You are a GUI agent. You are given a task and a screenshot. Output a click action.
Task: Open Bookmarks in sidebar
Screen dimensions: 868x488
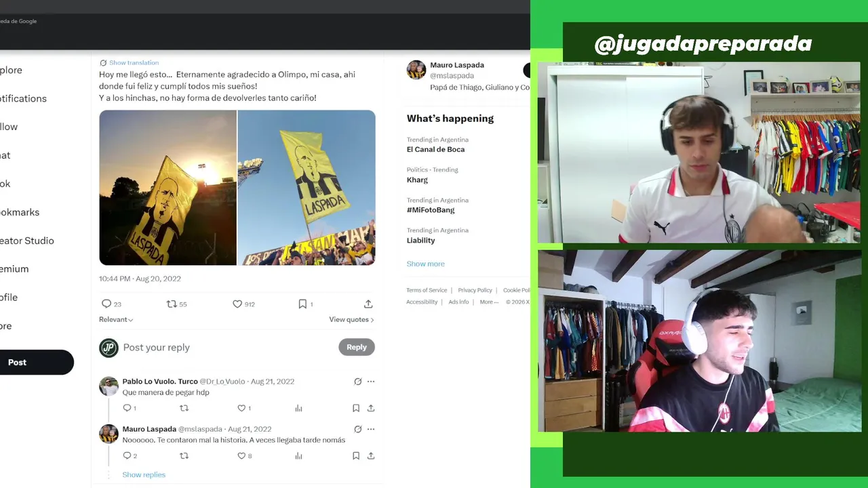(20, 212)
